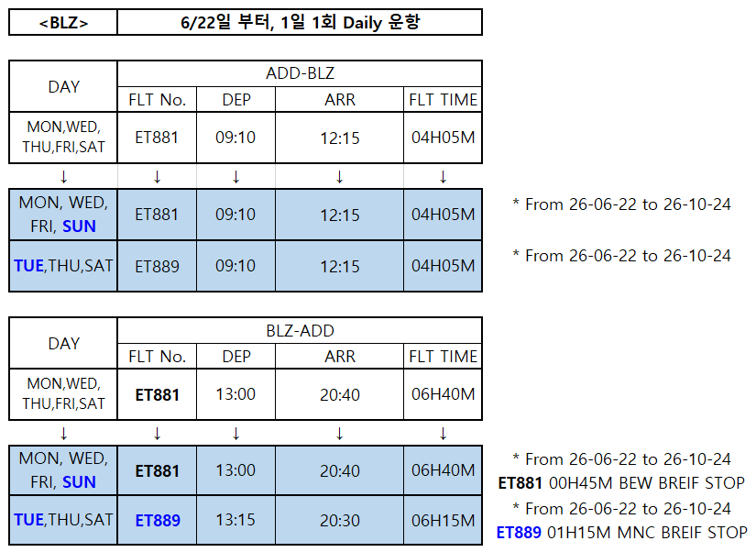Click green arrow below FLT No. in ADD-BLZ table
The height and width of the screenshot is (552, 756).
pos(158,176)
